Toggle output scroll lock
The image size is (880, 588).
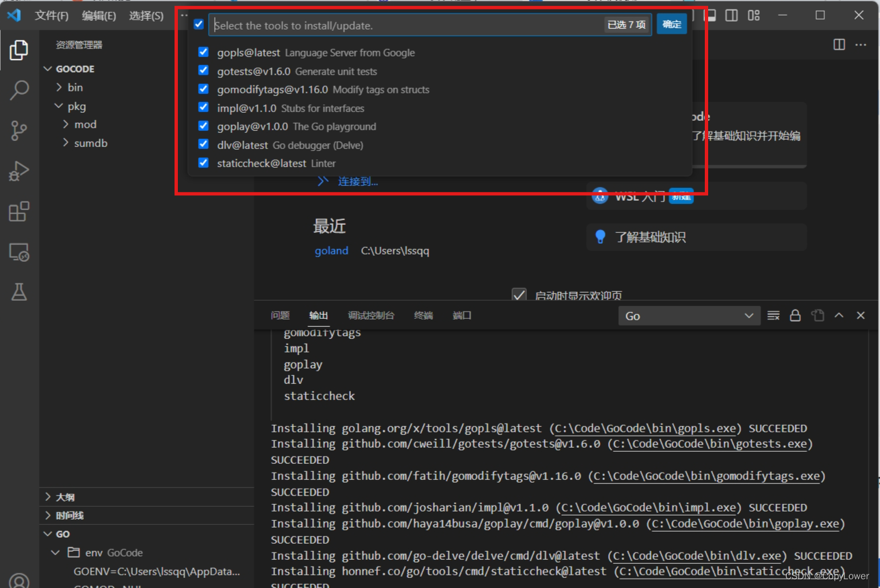(x=795, y=315)
